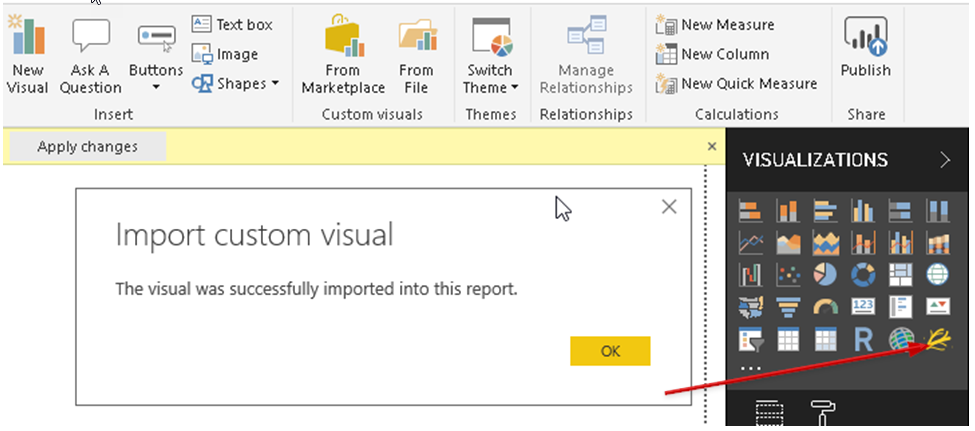Click the R script visual icon

point(863,340)
